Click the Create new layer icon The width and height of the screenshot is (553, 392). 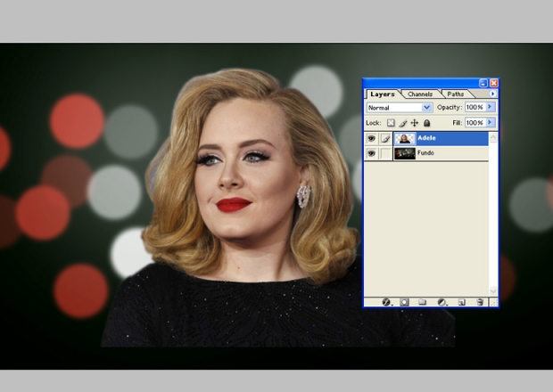tap(462, 302)
